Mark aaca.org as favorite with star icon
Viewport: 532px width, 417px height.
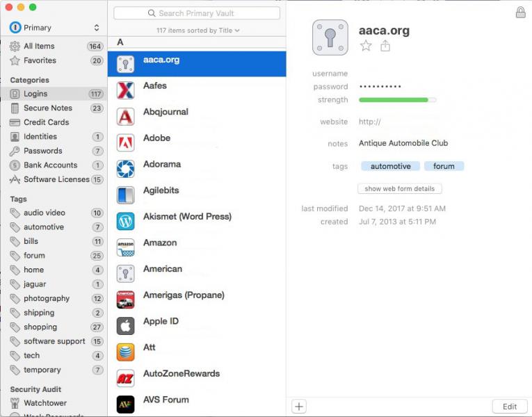pyautogui.click(x=366, y=45)
